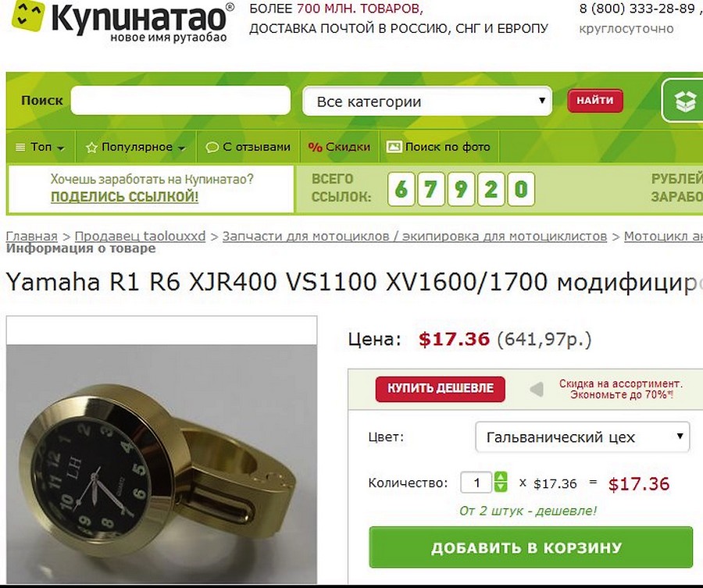Click the picture icon for Поиск по фото
The width and height of the screenshot is (703, 588).
tap(394, 147)
